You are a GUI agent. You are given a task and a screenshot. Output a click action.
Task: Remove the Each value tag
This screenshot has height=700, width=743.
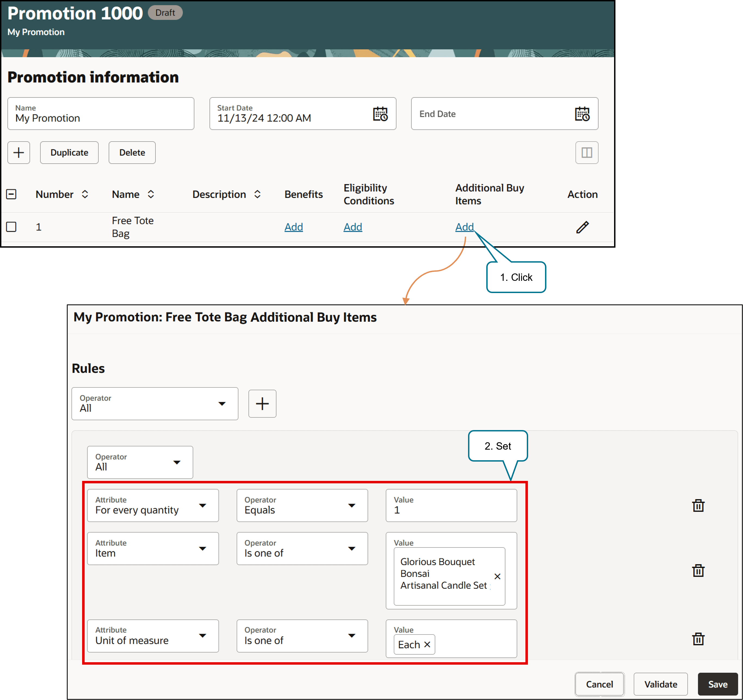click(427, 644)
